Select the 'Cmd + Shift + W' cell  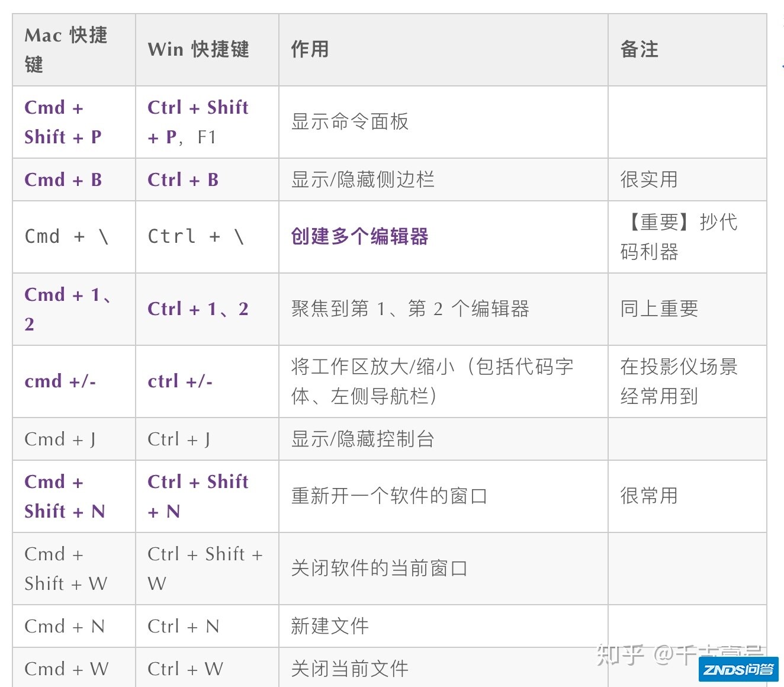pos(74,569)
